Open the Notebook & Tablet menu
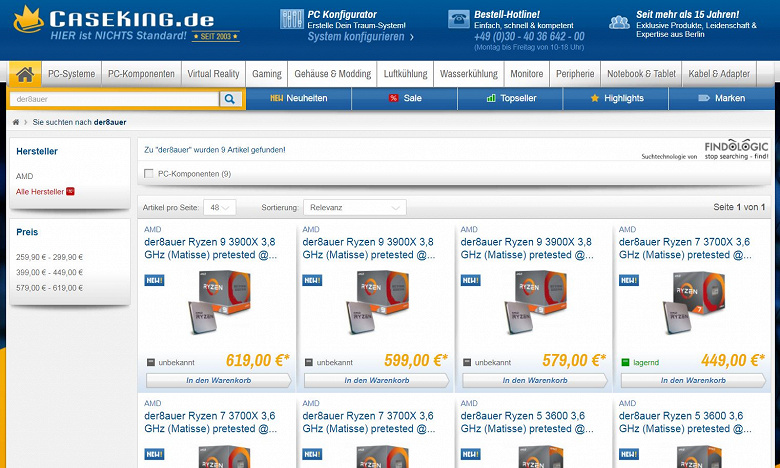 click(x=641, y=74)
